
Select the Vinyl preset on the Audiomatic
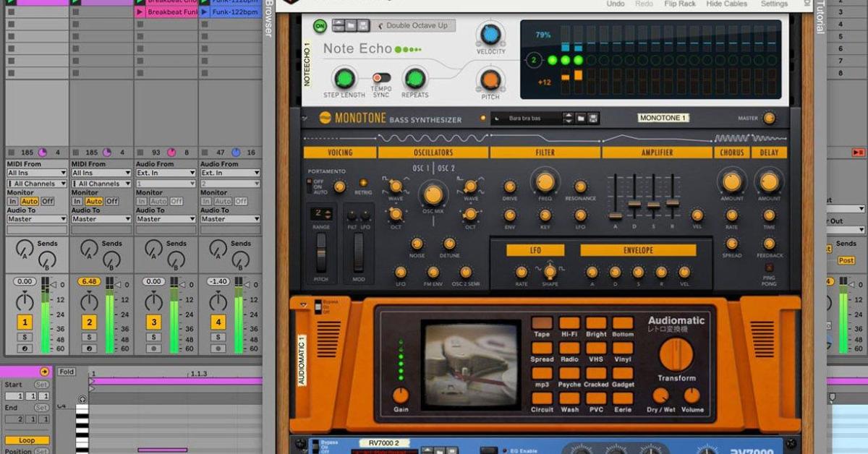(624, 349)
